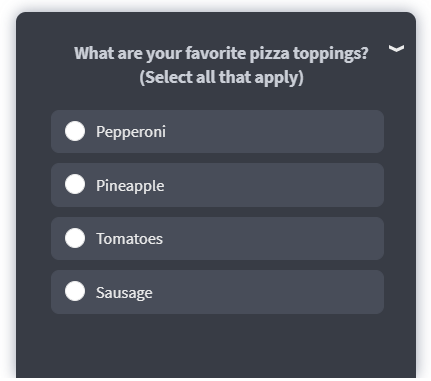Collapse the poll using the chevron icon
The height and width of the screenshot is (381, 431).
coord(396,49)
